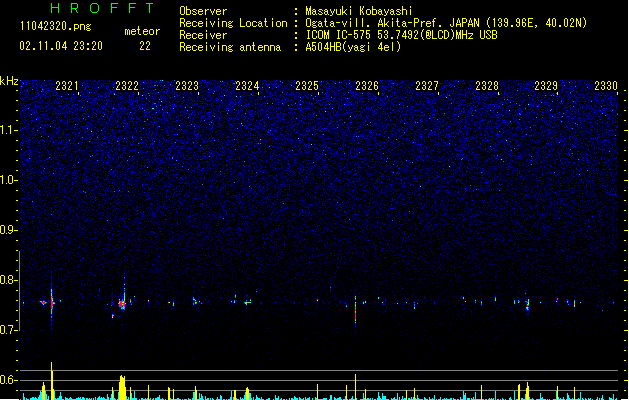The width and height of the screenshot is (629, 400).
Task: Click time marker 2324
Action: (x=247, y=86)
